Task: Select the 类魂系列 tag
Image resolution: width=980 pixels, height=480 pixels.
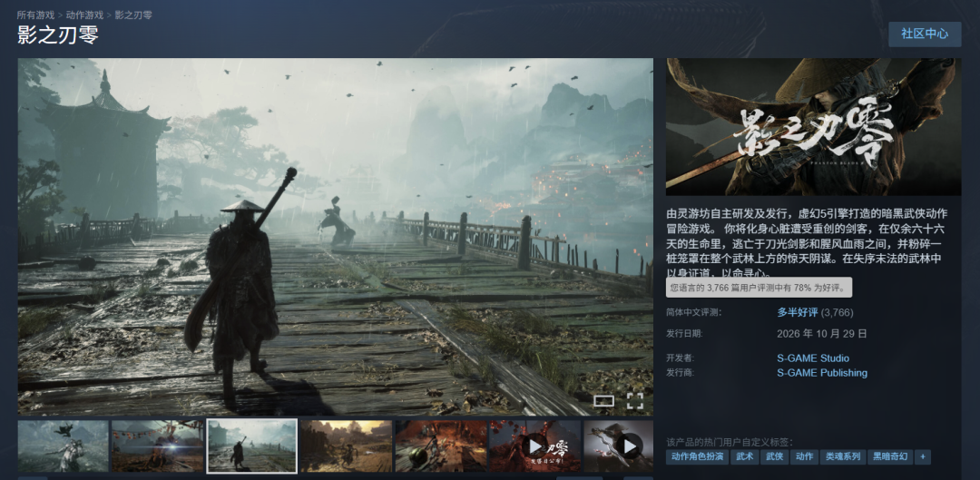Action: (x=842, y=457)
